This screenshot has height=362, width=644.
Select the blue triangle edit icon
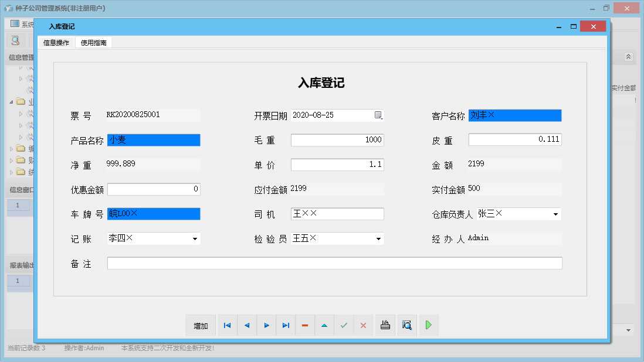coord(324,325)
